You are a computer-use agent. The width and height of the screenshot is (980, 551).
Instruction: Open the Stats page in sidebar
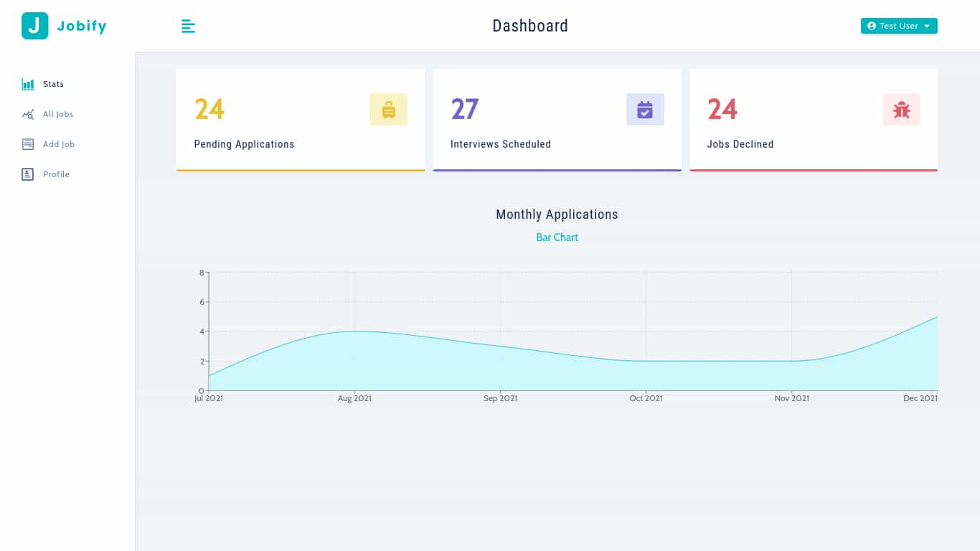53,84
